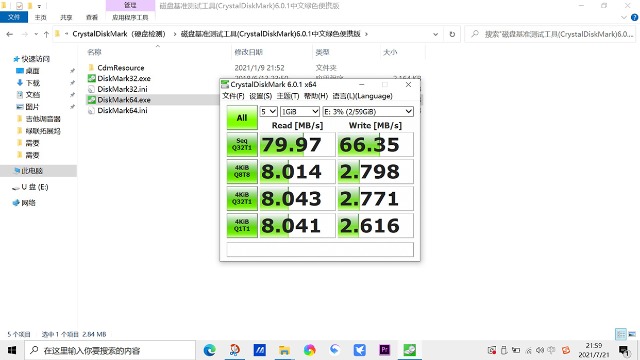Go up one folder level arrow
The image size is (640, 360).
point(46,34)
